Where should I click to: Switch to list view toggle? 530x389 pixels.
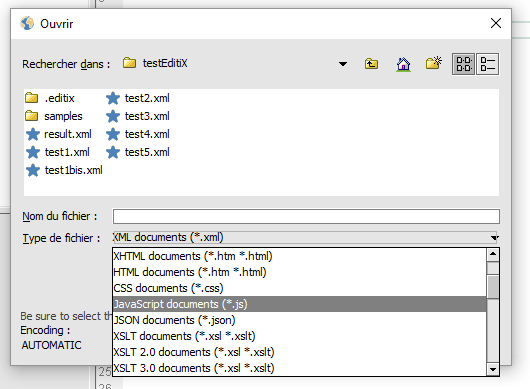(x=463, y=64)
